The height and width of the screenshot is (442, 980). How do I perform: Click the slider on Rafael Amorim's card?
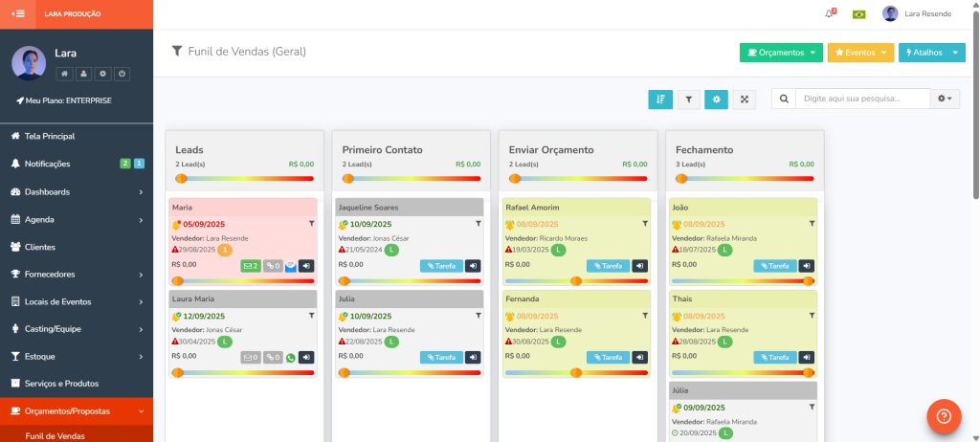[575, 281]
